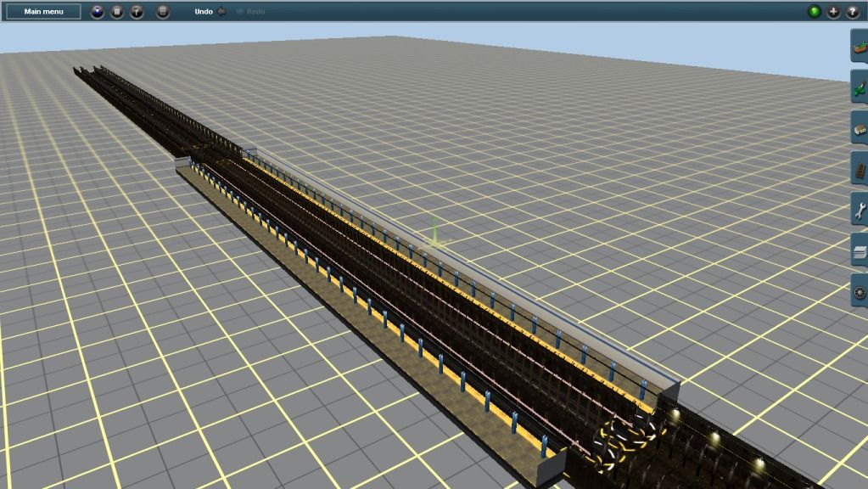868x489 pixels.
Task: Select the dashed white-yellow track circle widget
Action: coord(624,444)
